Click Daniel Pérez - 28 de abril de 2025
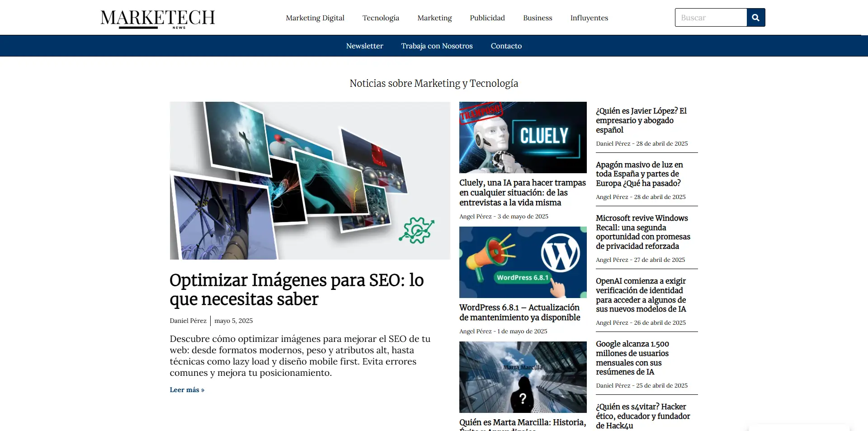The height and width of the screenshot is (431, 868). pos(642,144)
